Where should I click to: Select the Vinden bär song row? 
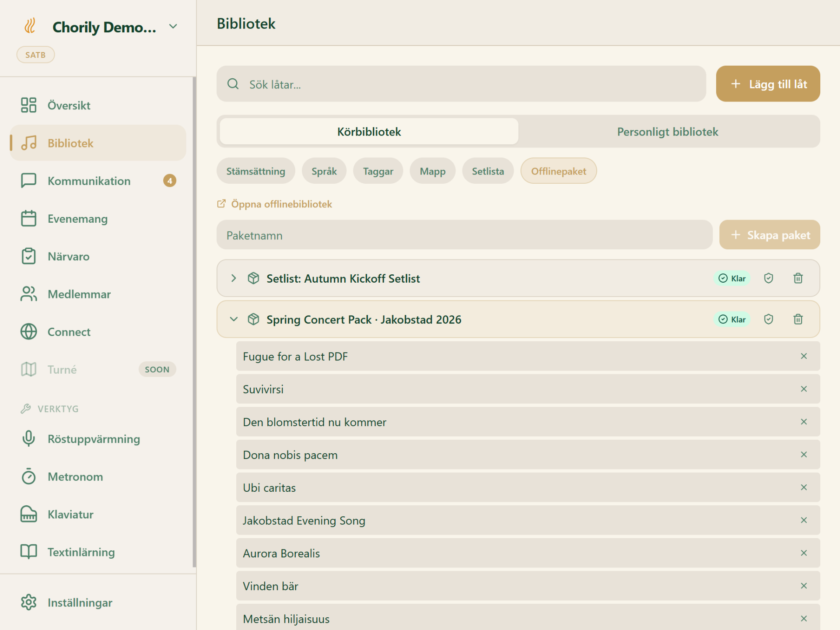click(528, 586)
